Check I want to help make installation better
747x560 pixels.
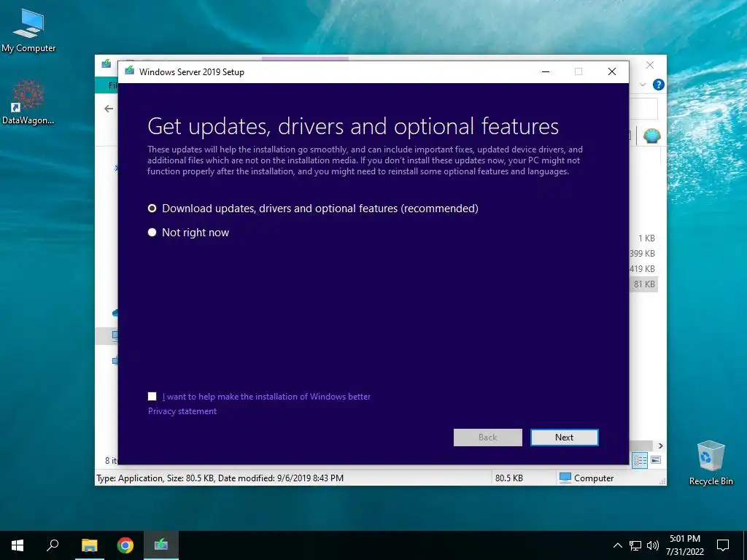tap(152, 396)
